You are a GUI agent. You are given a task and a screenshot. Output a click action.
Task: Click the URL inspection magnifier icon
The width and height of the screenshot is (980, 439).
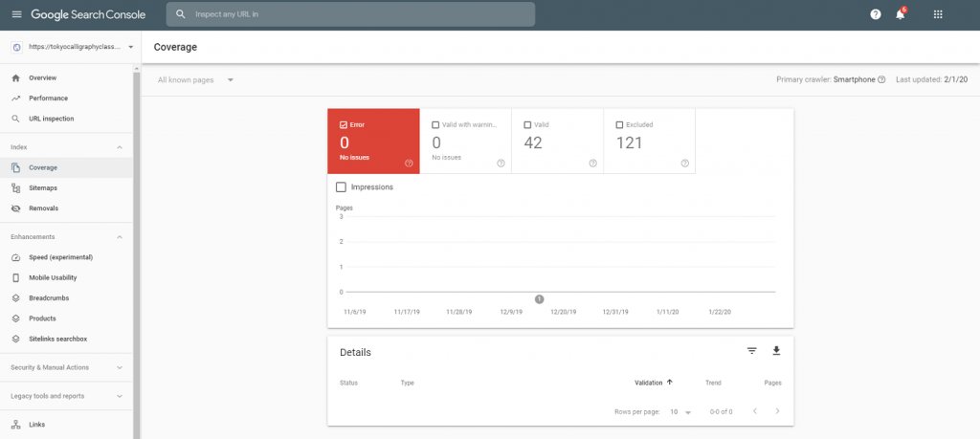click(16, 119)
